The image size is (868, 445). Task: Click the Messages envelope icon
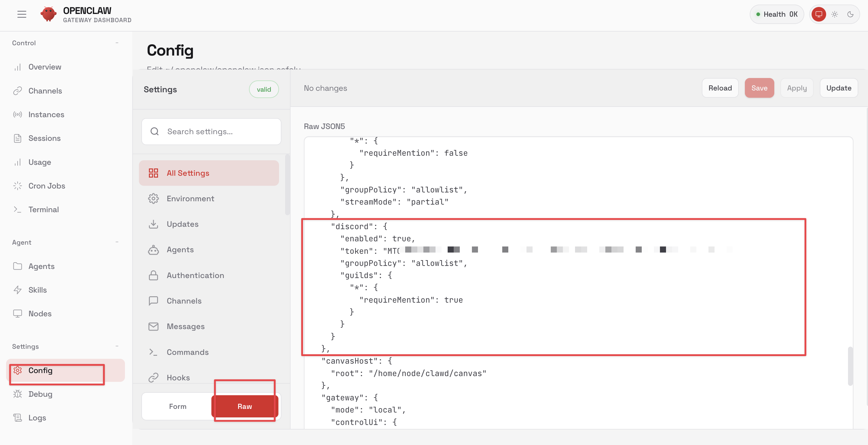click(153, 326)
